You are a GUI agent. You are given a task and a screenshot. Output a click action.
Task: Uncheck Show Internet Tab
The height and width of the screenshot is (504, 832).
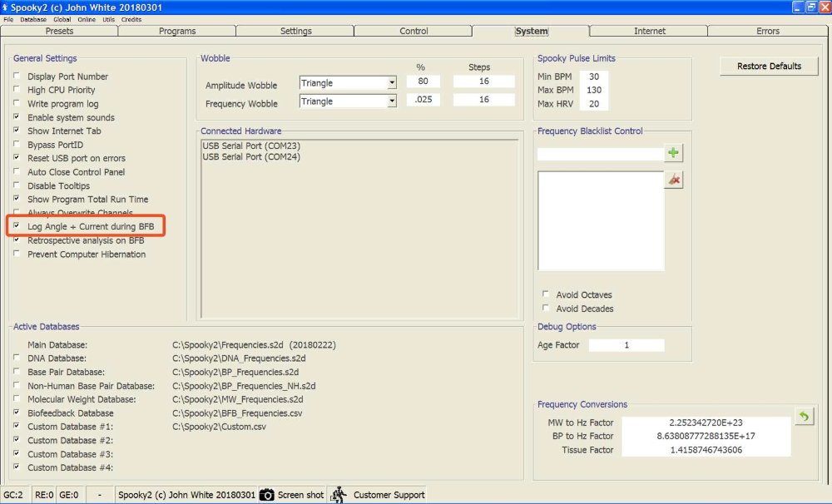click(17, 130)
